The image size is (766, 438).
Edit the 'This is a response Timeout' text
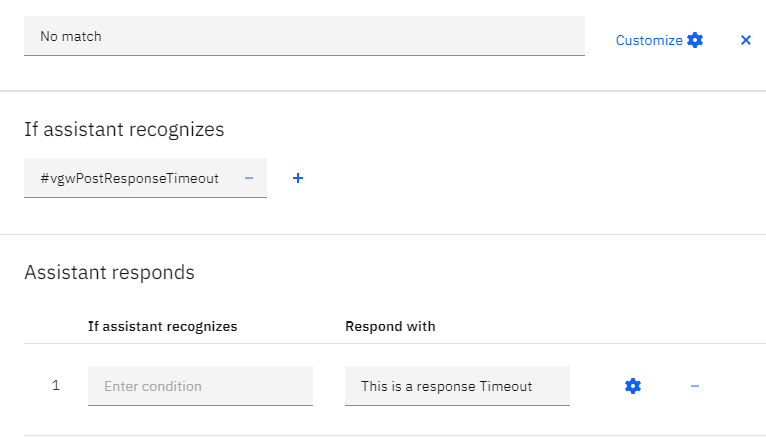click(457, 386)
